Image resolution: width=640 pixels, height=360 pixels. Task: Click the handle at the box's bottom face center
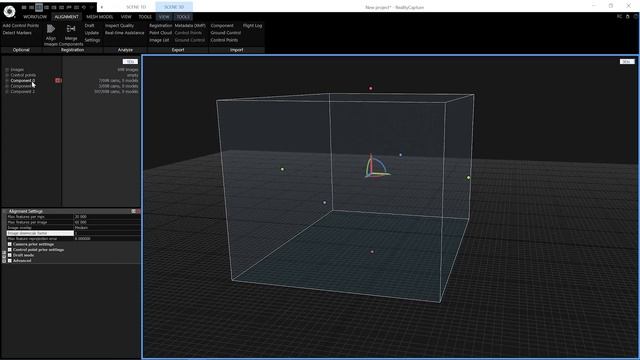[x=372, y=252]
